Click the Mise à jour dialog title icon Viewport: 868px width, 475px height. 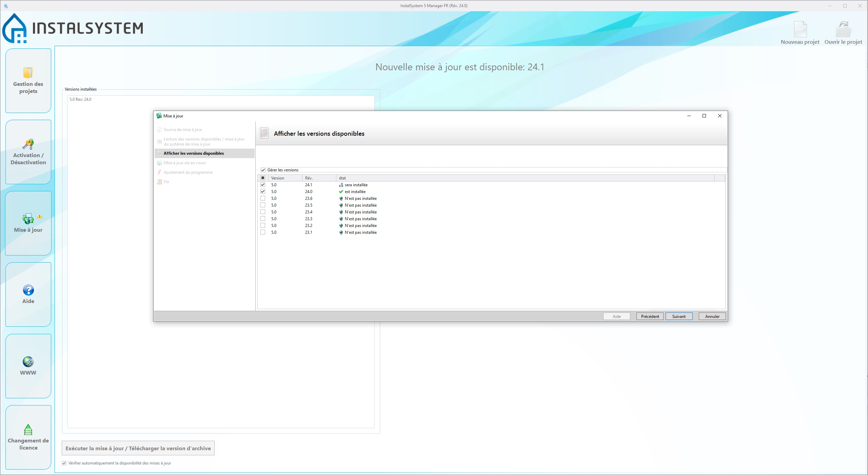click(x=159, y=116)
